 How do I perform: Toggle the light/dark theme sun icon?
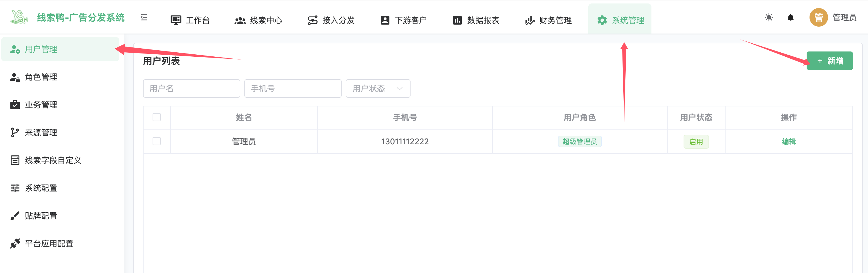click(769, 18)
